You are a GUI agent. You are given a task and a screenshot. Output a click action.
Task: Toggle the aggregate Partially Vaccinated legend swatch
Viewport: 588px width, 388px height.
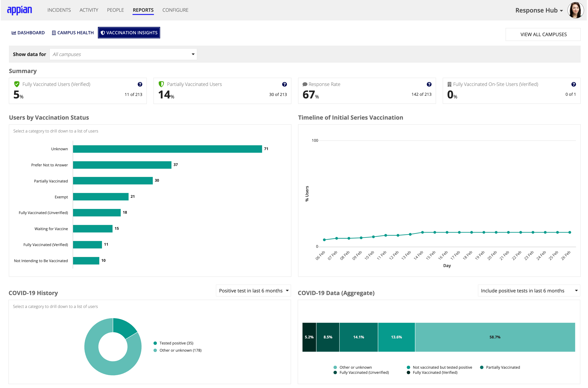(482, 367)
